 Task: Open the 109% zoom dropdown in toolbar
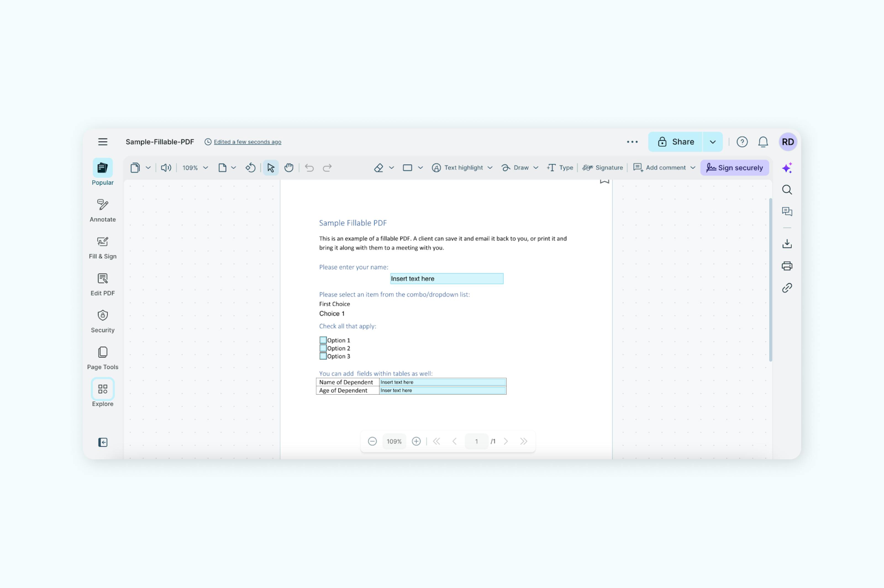(195, 168)
